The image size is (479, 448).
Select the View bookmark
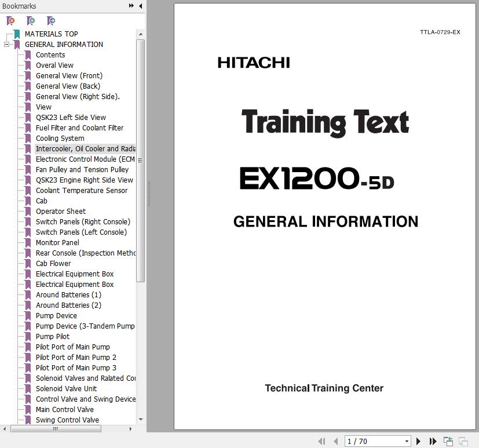(43, 107)
